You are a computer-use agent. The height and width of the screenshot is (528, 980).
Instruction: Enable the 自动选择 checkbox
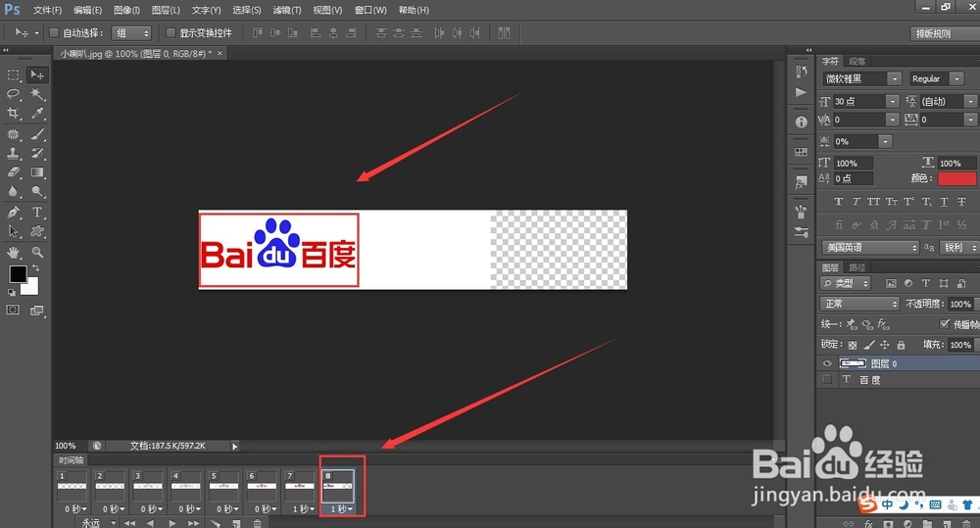point(54,32)
